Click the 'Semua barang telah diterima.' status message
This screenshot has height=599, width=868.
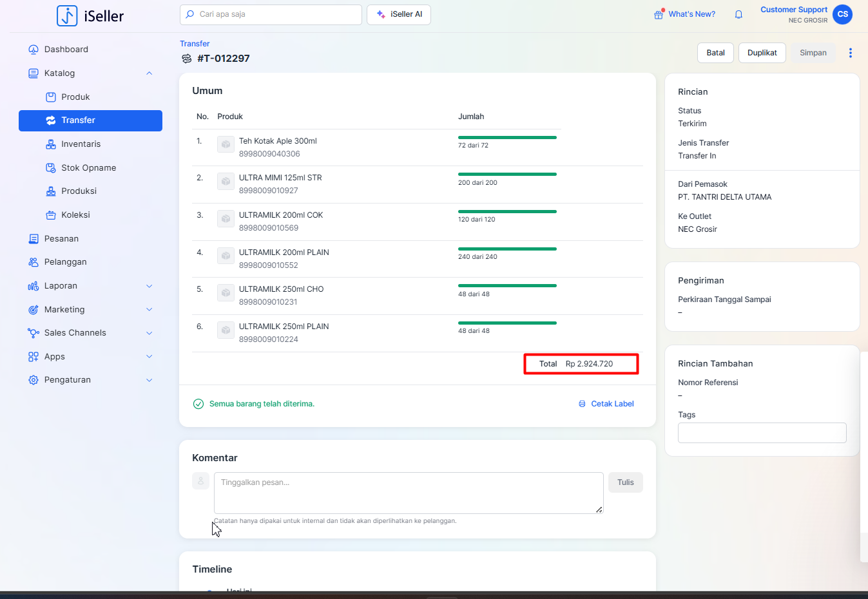262,404
